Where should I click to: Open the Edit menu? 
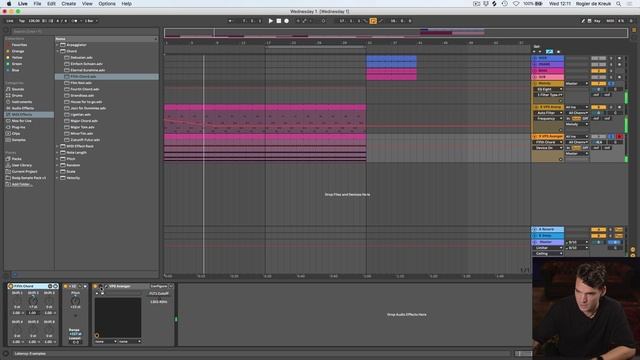(51, 4)
